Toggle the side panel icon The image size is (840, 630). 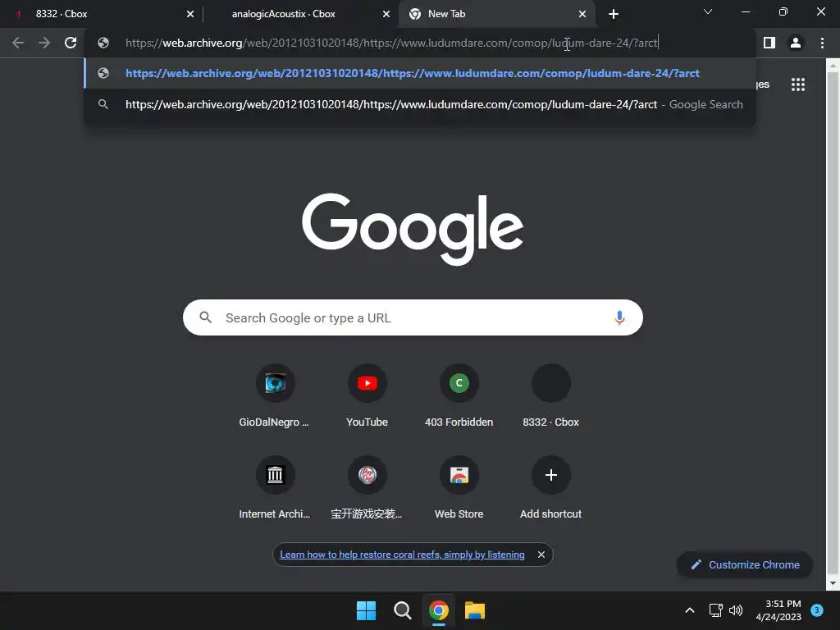(769, 43)
